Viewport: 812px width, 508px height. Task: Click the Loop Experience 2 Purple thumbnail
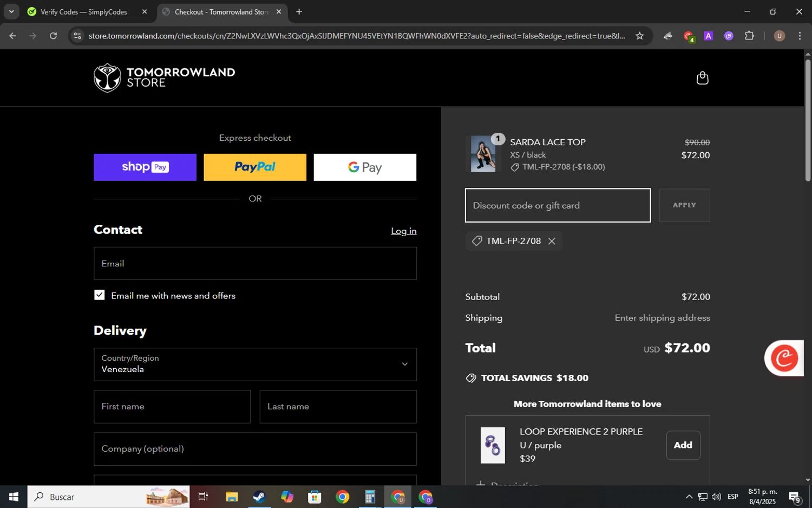pos(493,445)
